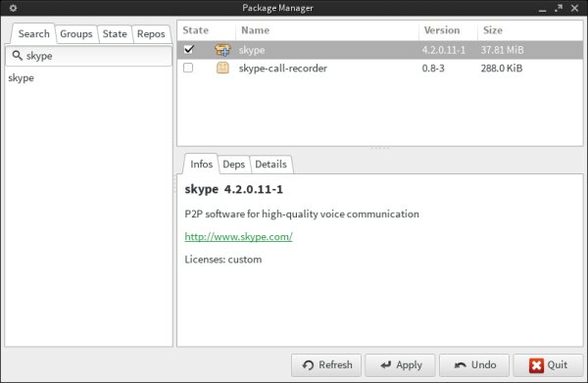Viewport: 588px width, 383px height.
Task: Open the Repos tab
Action: 151,34
